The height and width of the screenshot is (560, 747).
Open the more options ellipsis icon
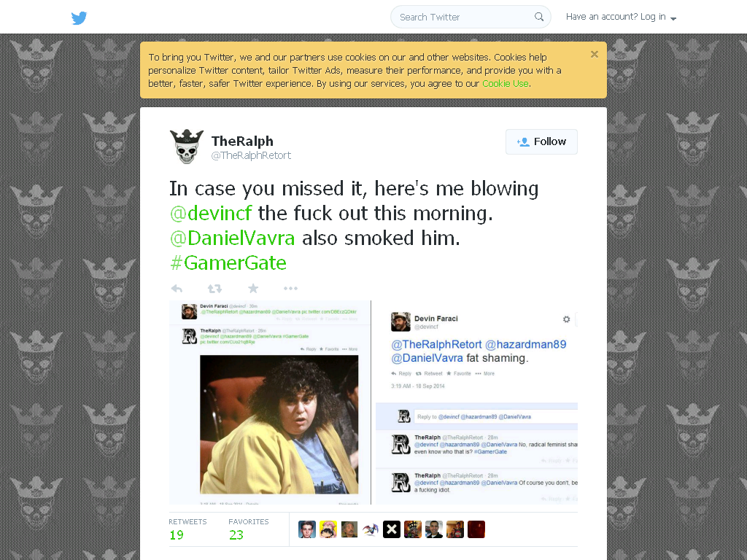[290, 289]
